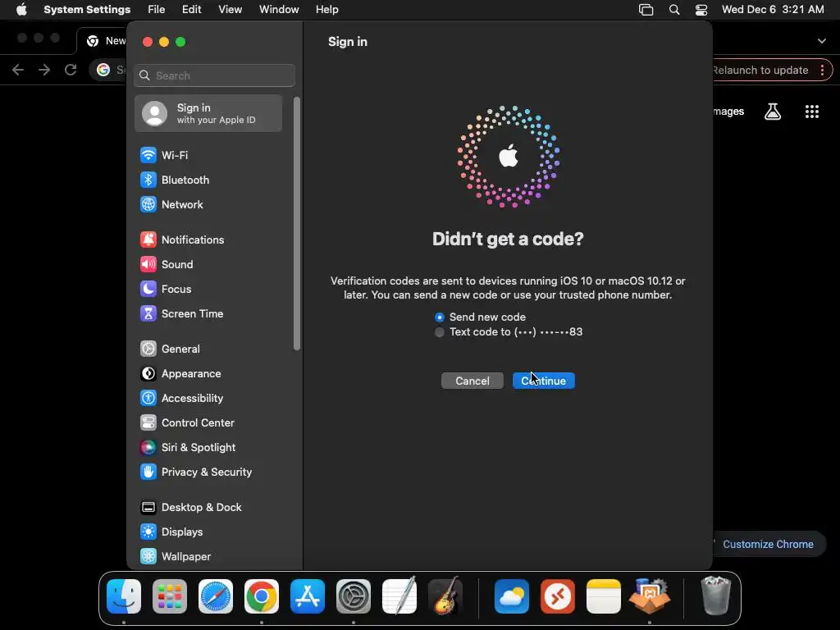This screenshot has width=840, height=630.
Task: Open the File menu
Action: [157, 10]
